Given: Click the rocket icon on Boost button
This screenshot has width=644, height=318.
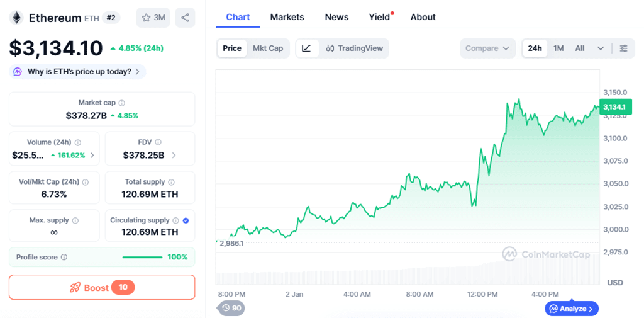Looking at the screenshot, I should pyautogui.click(x=75, y=288).
